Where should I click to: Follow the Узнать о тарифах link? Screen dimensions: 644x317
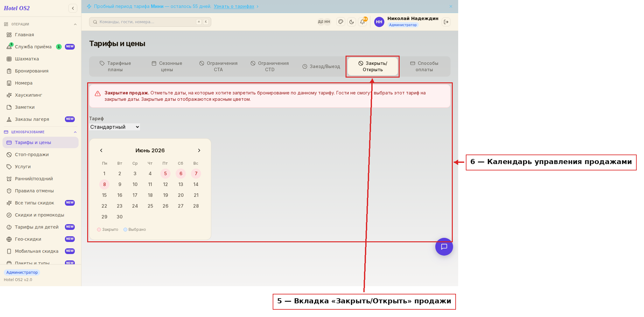tap(234, 6)
